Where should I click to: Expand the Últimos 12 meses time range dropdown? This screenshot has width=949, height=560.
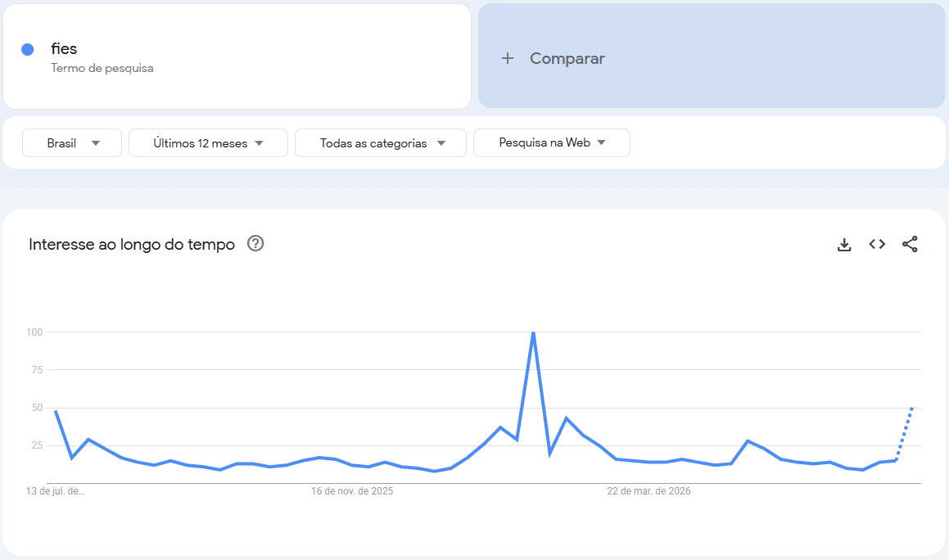coord(208,143)
